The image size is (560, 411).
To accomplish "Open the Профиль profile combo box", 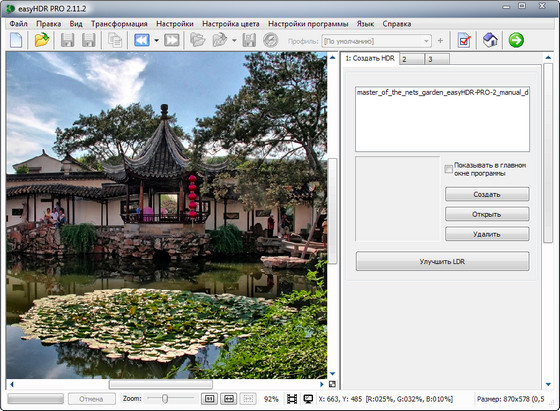I will 376,41.
